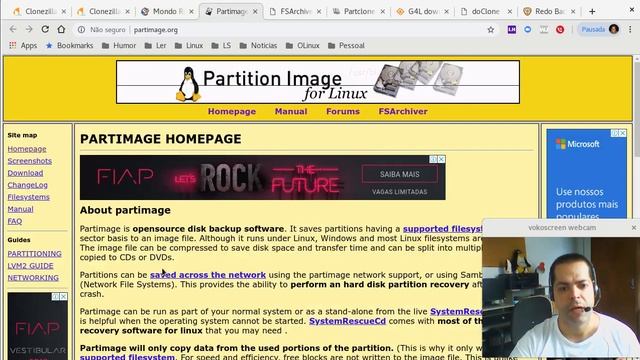640x360 pixels.
Task: Follow the 'supported filesystem' link in first paragraph
Action: click(x=442, y=229)
